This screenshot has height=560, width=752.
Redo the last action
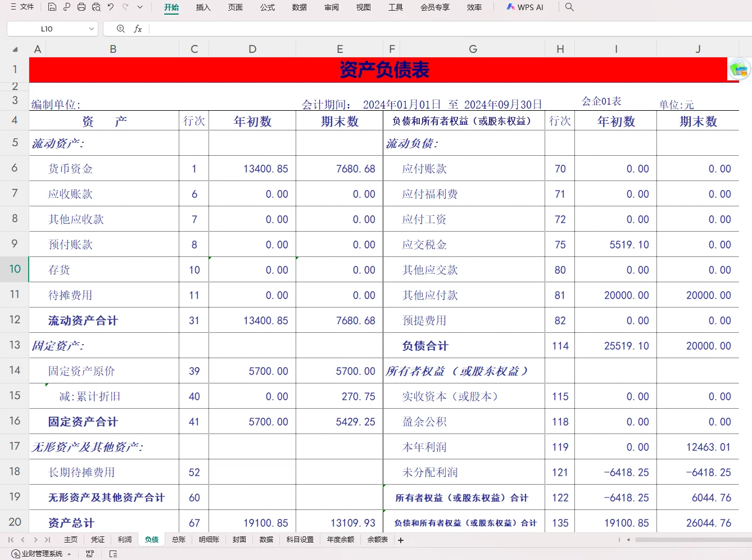pyautogui.click(x=125, y=7)
